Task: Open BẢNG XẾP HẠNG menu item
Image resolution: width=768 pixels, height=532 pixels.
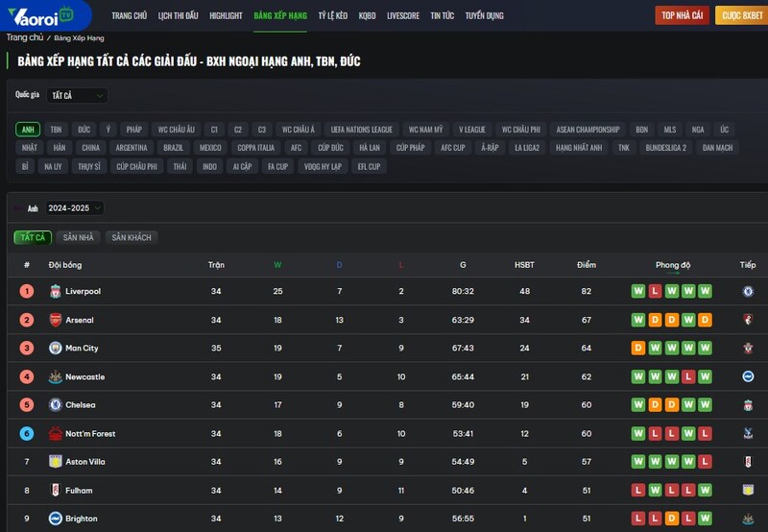Action: point(280,15)
